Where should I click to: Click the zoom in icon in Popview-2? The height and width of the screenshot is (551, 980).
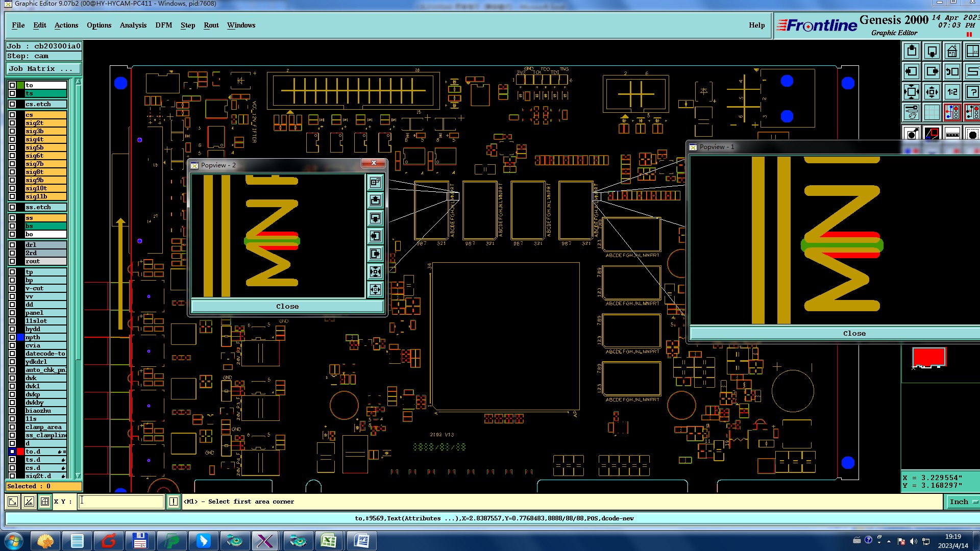(375, 271)
